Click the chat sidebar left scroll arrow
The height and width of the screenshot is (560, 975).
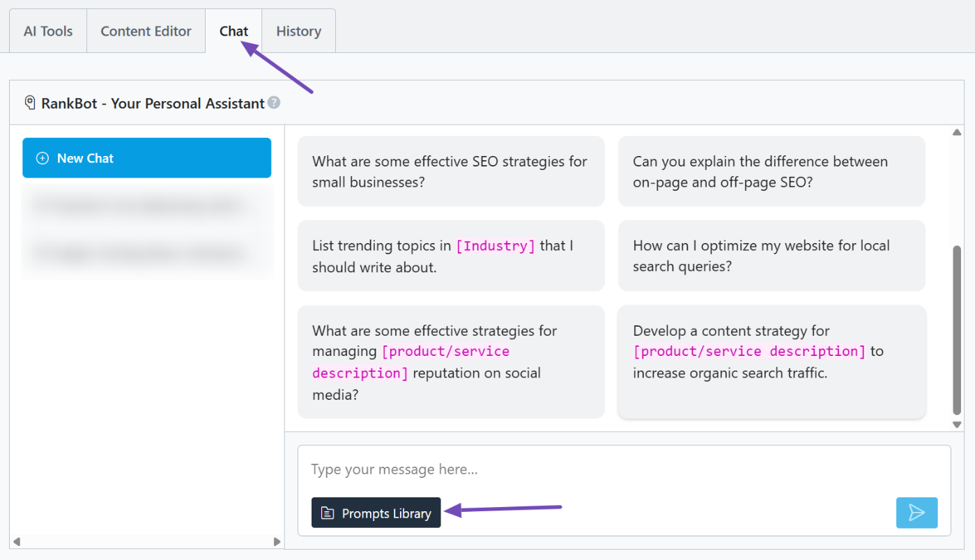16,541
